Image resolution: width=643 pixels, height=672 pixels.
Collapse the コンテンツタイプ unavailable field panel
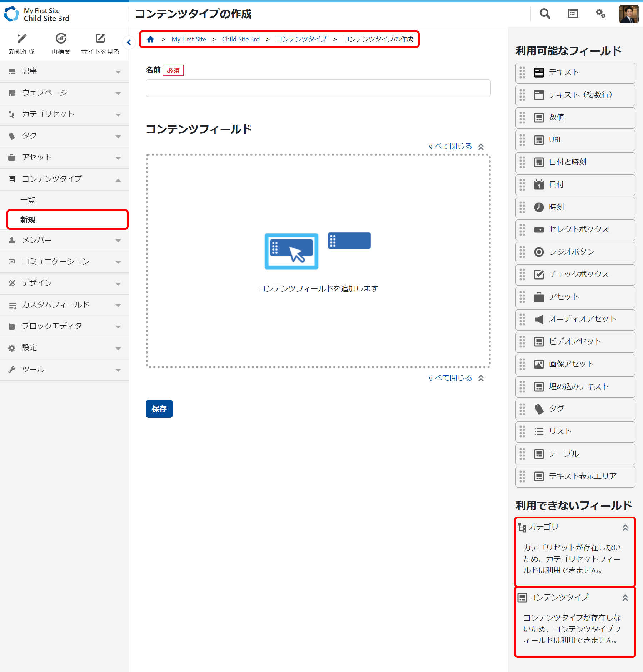tap(625, 598)
